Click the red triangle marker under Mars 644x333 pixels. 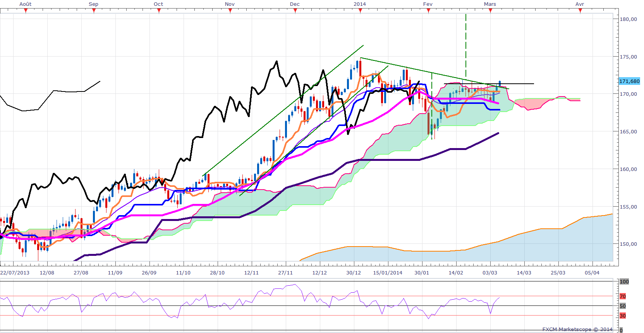(x=491, y=11)
